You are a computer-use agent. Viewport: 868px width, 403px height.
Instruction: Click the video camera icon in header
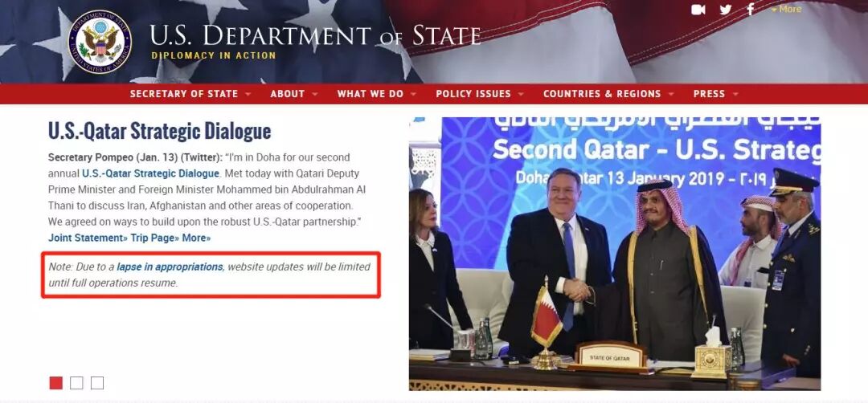point(698,10)
